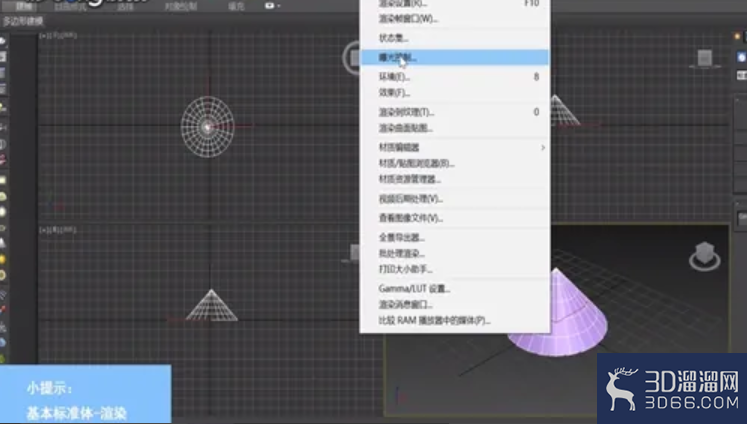Select the wireframe cone in the top-right viewport
Image resolution: width=747 pixels, height=424 pixels.
565,111
